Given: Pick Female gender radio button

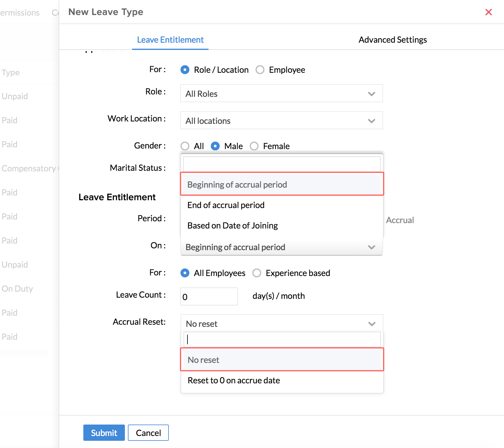Looking at the screenshot, I should pyautogui.click(x=254, y=146).
